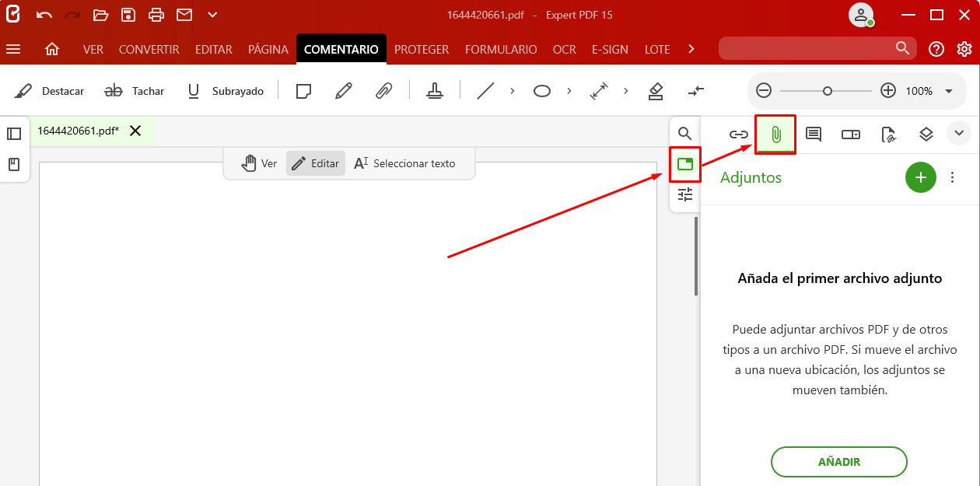Screen dimensions: 980x486
Task: Expand measuring tool options chevron
Action: coord(625,91)
